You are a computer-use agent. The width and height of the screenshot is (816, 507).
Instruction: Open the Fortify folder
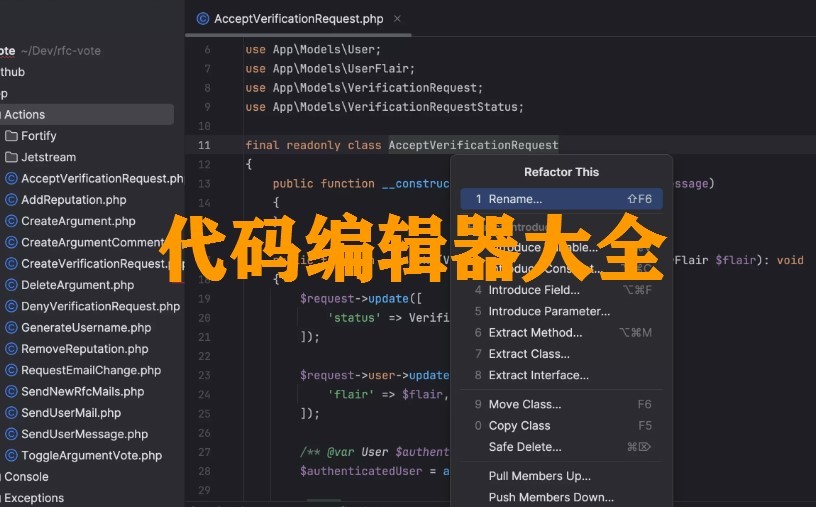[x=39, y=136]
